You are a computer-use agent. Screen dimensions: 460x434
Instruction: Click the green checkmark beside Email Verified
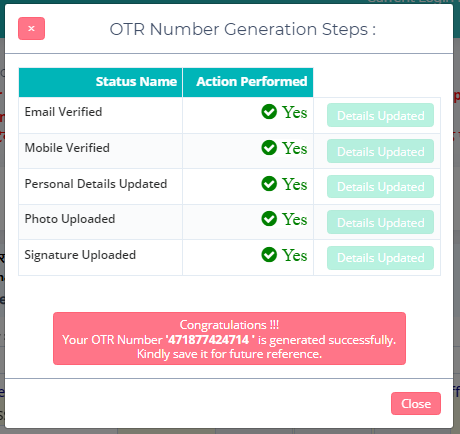[269, 112]
